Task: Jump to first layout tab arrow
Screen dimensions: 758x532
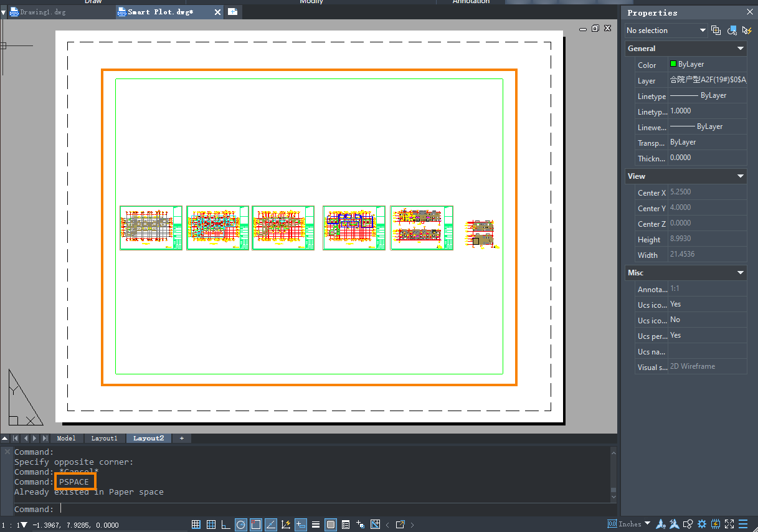Action: (16, 439)
